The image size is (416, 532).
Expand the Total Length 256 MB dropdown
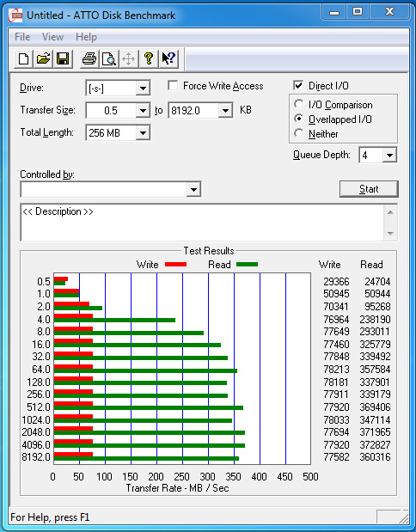[x=143, y=132]
